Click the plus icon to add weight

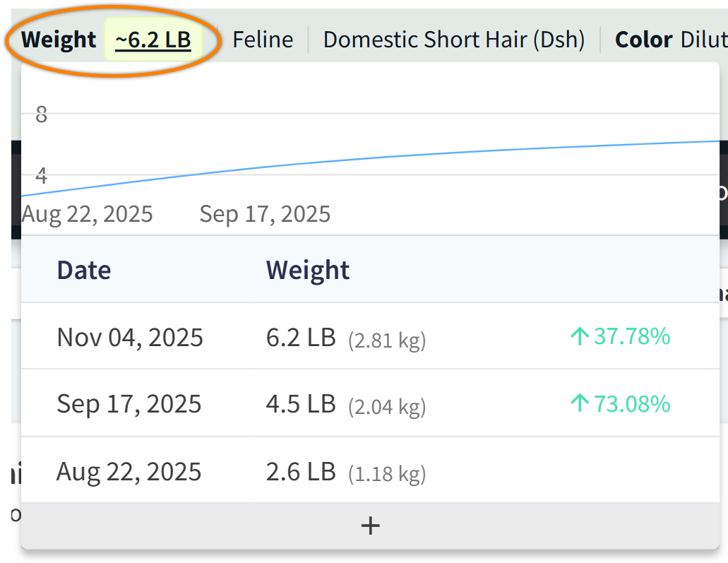coord(370,526)
